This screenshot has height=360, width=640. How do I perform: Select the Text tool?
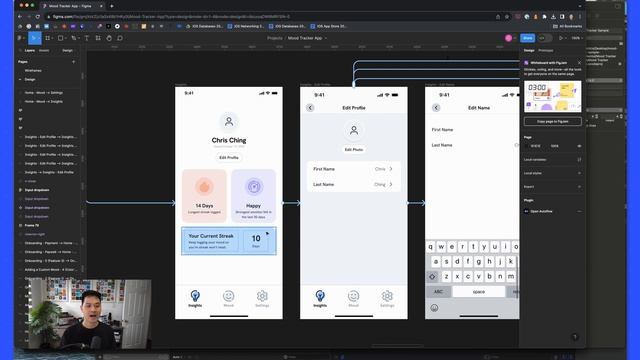[87, 38]
